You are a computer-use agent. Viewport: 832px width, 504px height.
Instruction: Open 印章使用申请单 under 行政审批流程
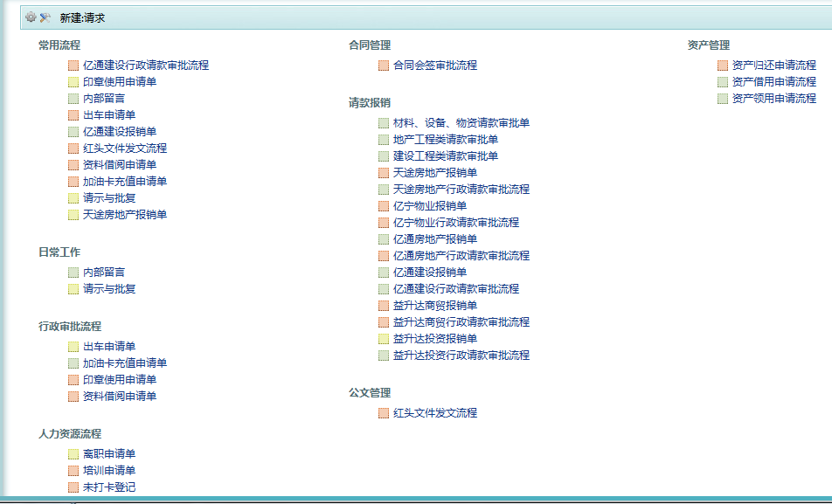pos(120,379)
